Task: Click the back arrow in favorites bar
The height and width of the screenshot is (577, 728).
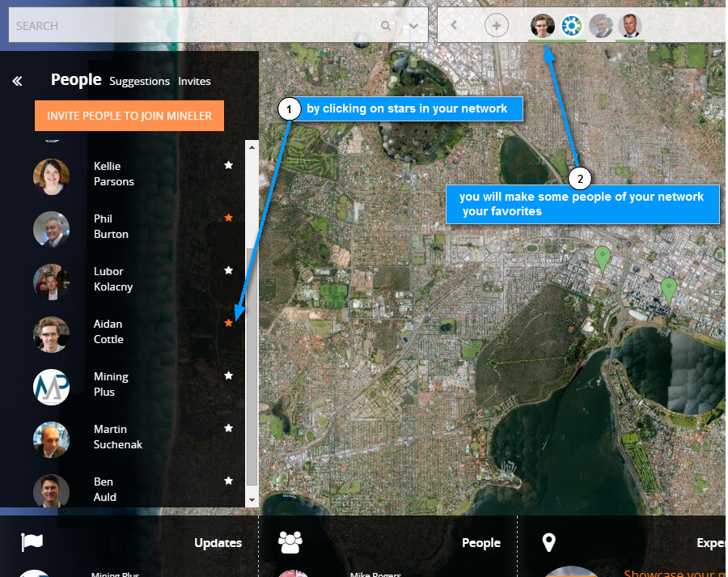Action: (454, 26)
